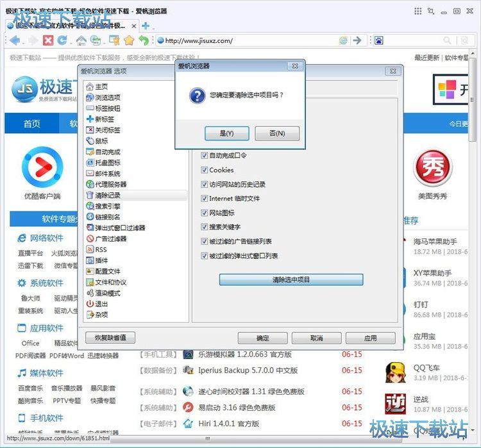
Task: Click 清除选中项目 button
Action: pyautogui.click(x=291, y=279)
